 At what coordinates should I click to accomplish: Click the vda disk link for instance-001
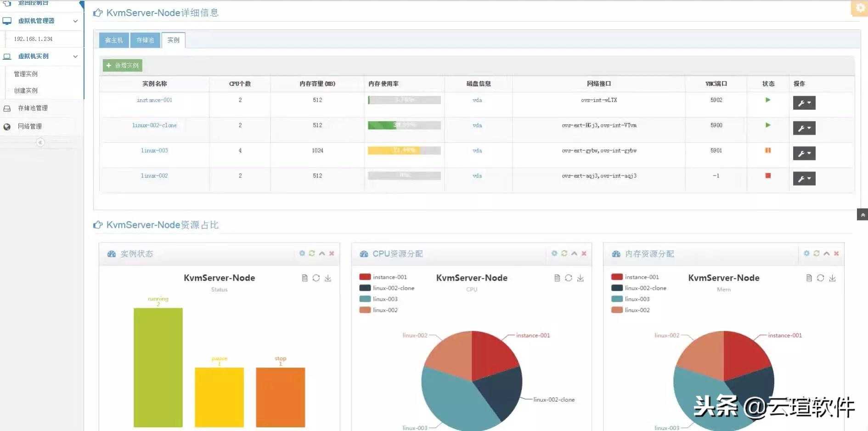(477, 100)
